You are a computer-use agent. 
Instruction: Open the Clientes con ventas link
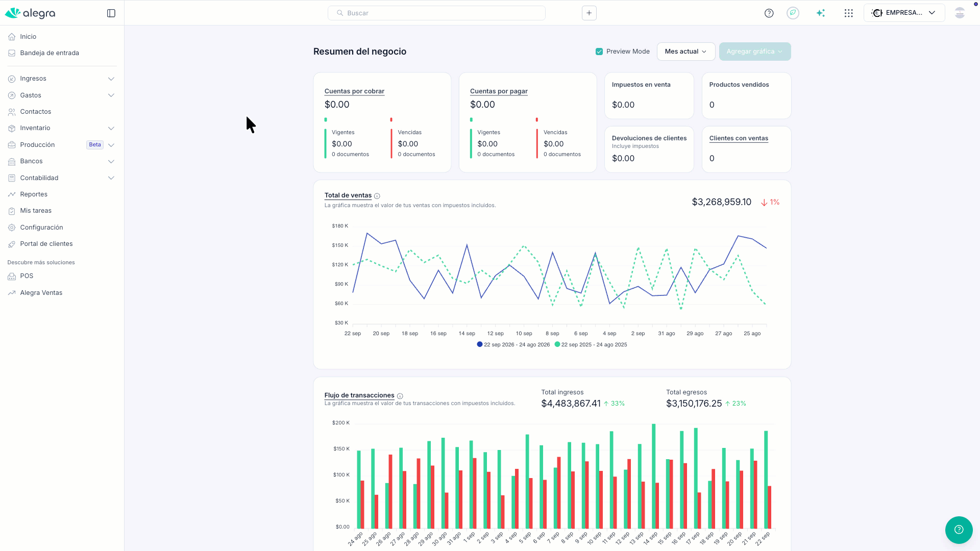tap(739, 138)
